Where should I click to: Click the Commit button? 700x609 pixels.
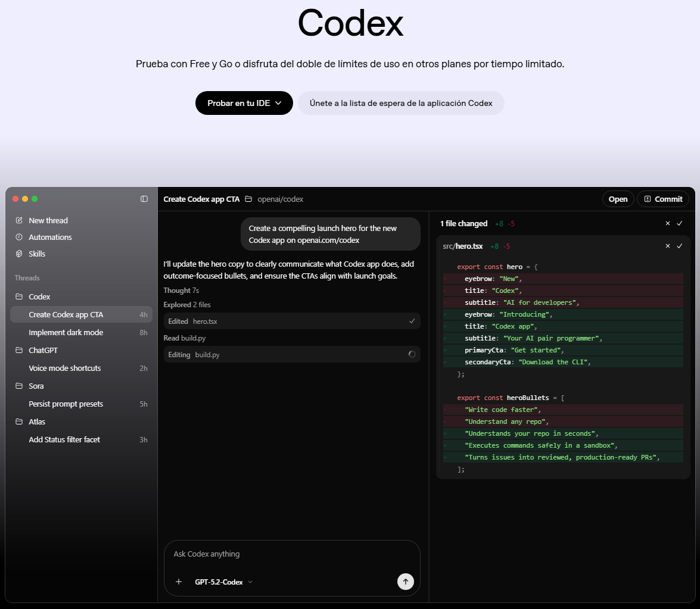[x=663, y=199]
